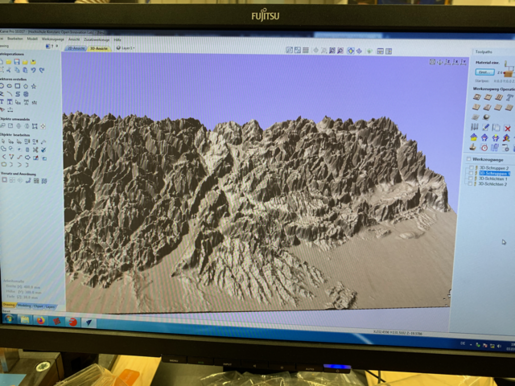This screenshot has width=515, height=386.
Task: Open the Drilling toolpath operation
Action: [499, 97]
